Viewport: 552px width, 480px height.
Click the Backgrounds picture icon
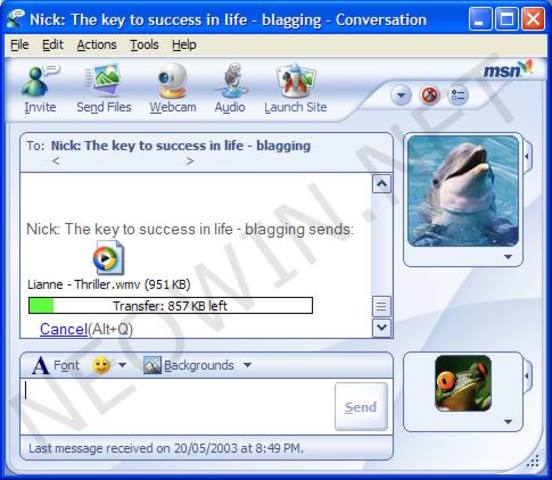coord(152,365)
